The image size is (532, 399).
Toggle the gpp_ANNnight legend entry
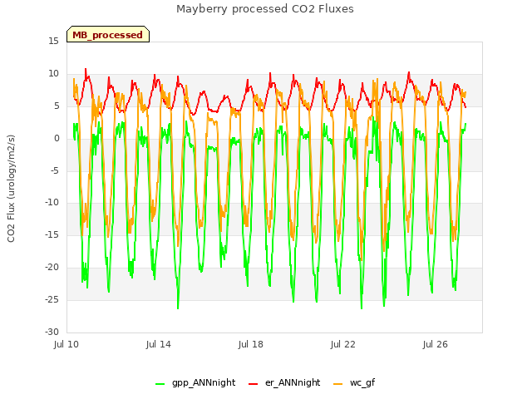(x=195, y=382)
